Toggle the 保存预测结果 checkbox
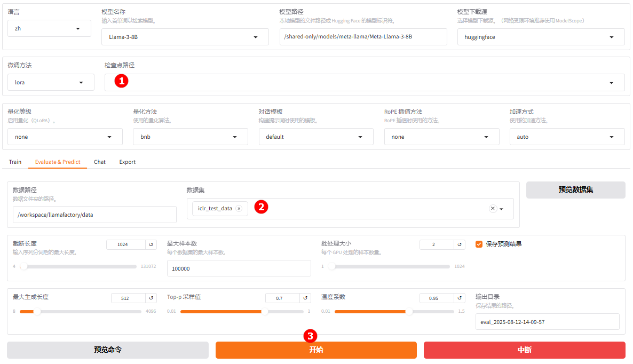Viewport: 633px width, 364px height. click(479, 244)
